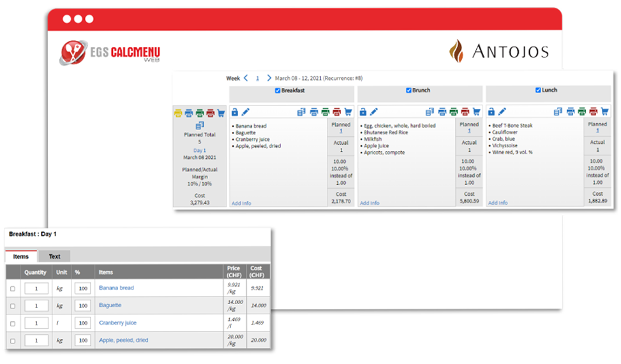Tick the checkbox for Banana bread row

click(x=13, y=288)
